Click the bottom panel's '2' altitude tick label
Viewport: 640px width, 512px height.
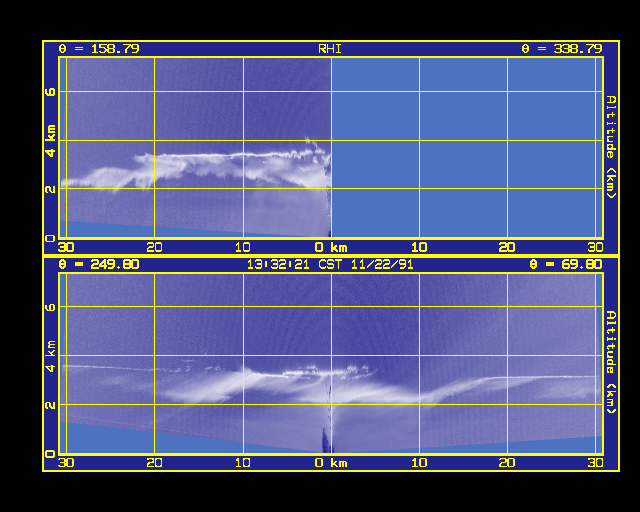[50, 405]
